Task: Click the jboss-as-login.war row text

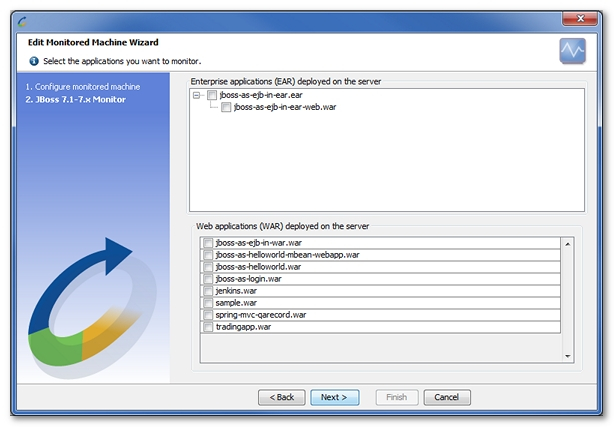Action: [248, 279]
